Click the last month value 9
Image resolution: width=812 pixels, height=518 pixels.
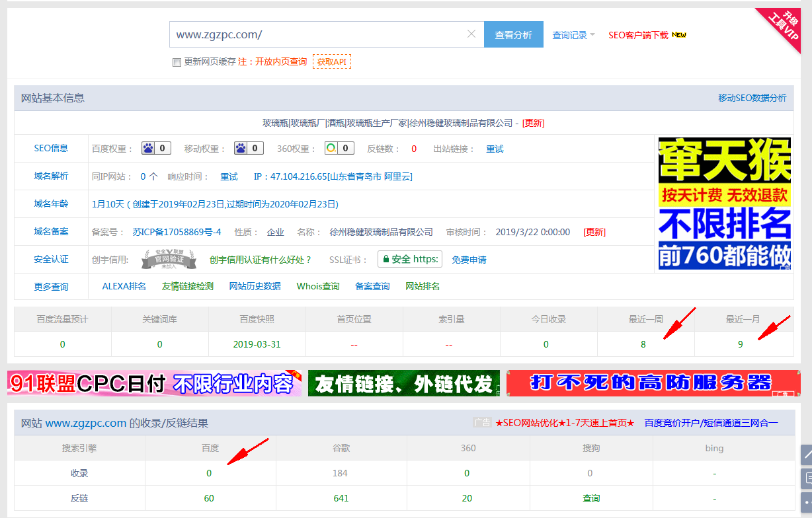coord(741,344)
